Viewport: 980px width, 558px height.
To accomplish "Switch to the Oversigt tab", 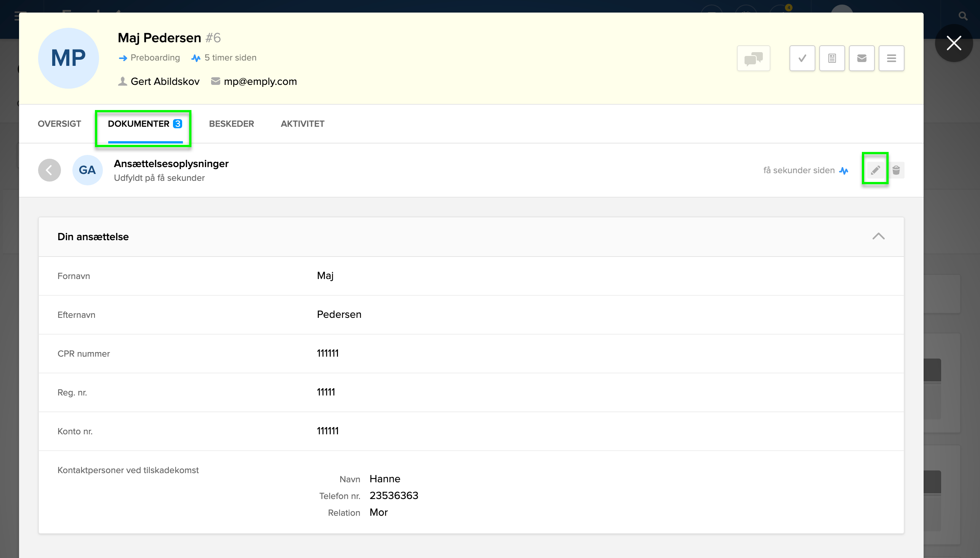I will [59, 124].
